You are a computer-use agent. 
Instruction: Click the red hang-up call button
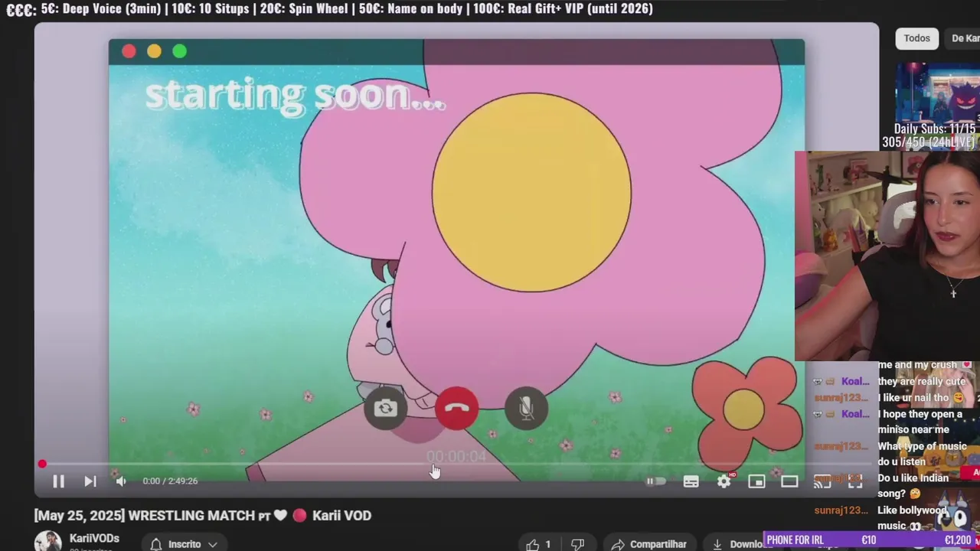click(x=457, y=408)
